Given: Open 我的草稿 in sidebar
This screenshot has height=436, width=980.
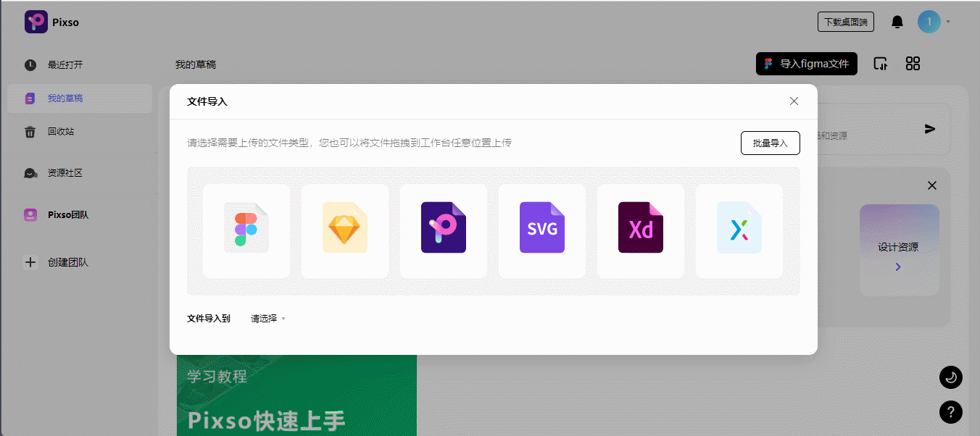Looking at the screenshot, I should [x=80, y=98].
